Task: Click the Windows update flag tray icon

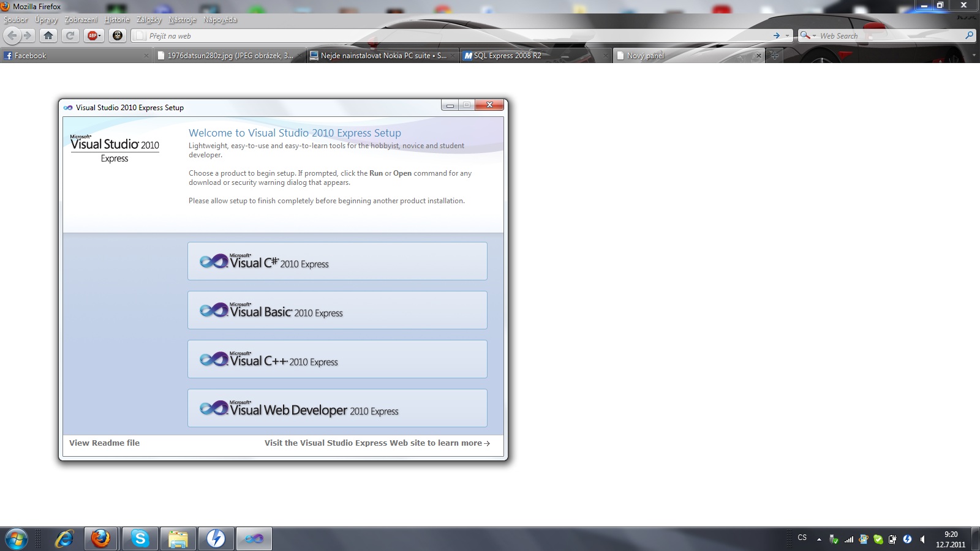Action: tap(864, 539)
